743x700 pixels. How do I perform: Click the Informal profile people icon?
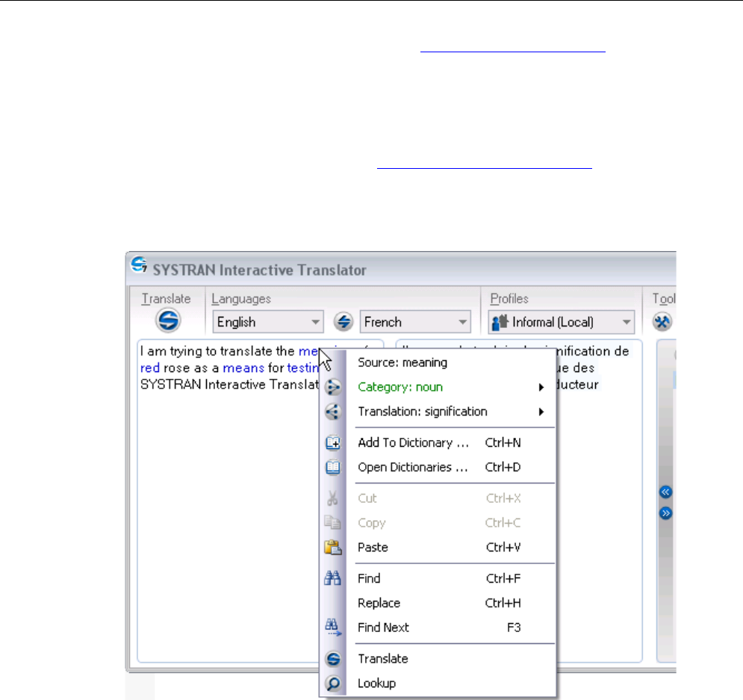tap(500, 322)
